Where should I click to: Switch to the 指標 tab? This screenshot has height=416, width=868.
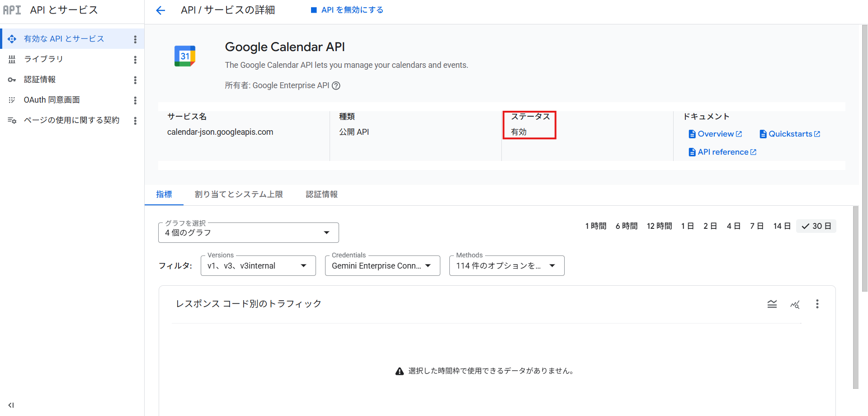[164, 194]
